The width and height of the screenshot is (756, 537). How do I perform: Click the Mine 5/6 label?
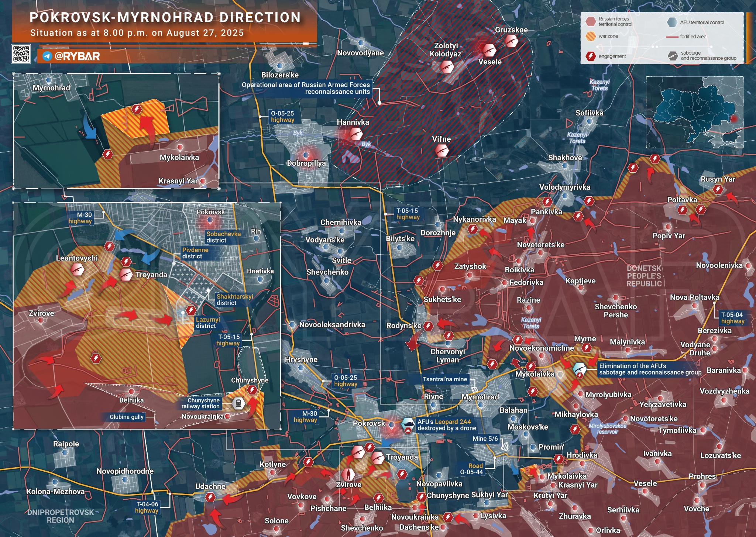pyautogui.click(x=485, y=438)
